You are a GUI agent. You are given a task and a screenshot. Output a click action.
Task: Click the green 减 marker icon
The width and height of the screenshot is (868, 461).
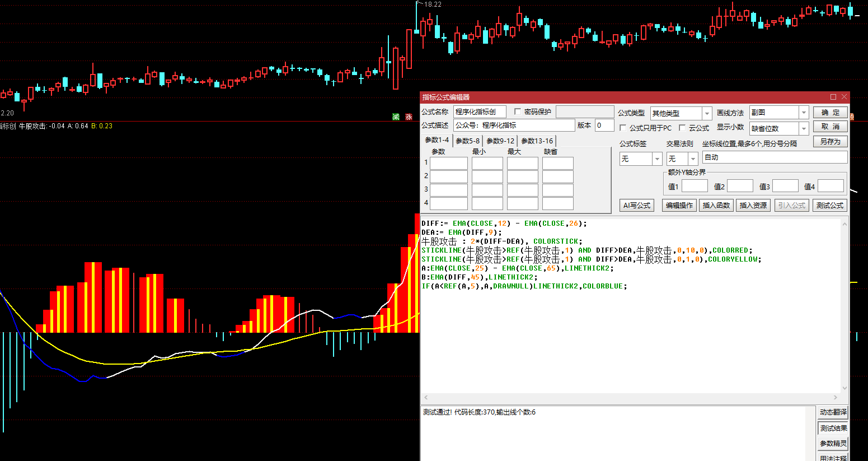point(396,117)
